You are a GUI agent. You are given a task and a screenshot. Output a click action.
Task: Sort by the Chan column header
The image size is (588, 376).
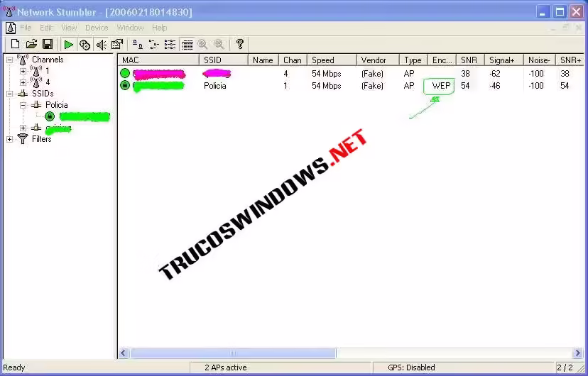click(293, 60)
